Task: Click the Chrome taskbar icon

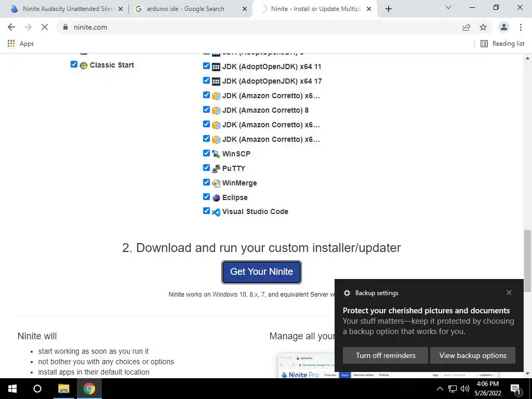Action: point(89,389)
